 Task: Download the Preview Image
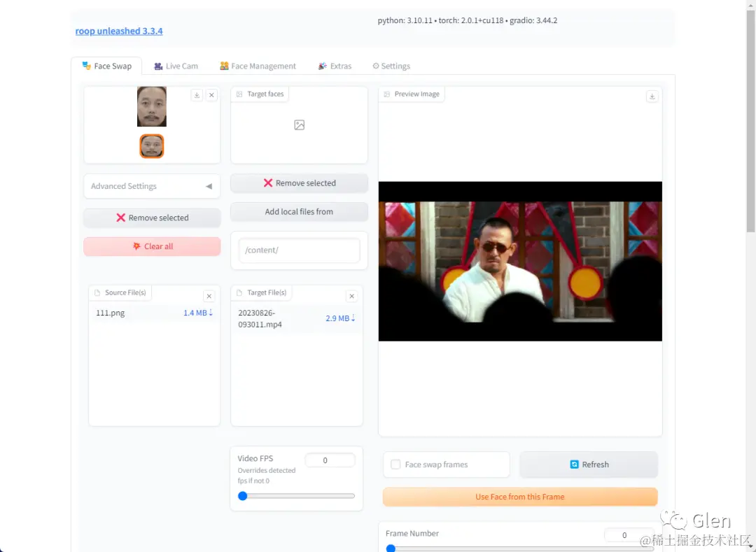click(x=652, y=97)
